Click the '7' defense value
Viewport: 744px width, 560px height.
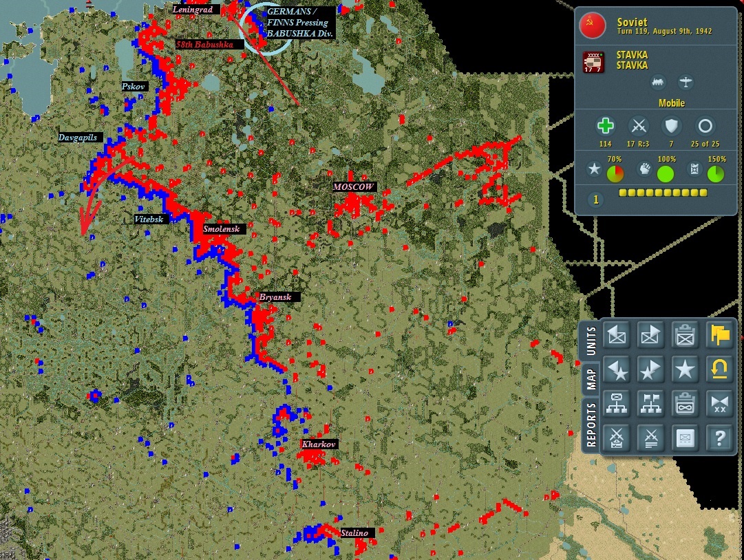(672, 144)
